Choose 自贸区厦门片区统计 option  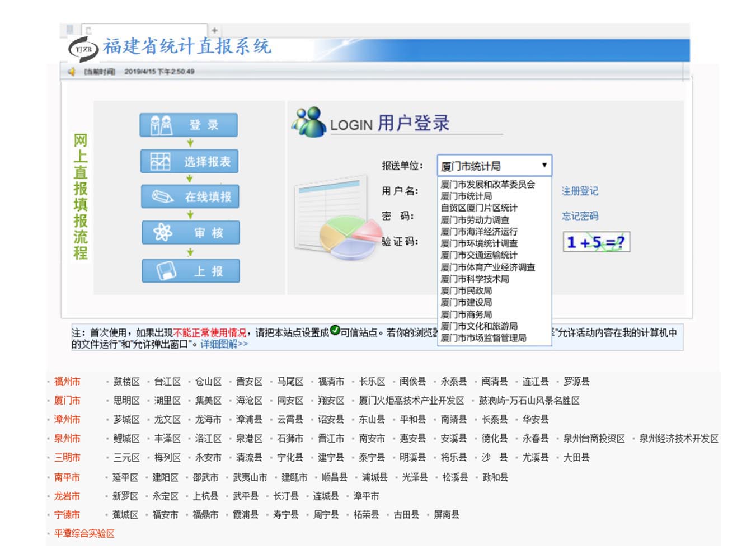pos(479,208)
